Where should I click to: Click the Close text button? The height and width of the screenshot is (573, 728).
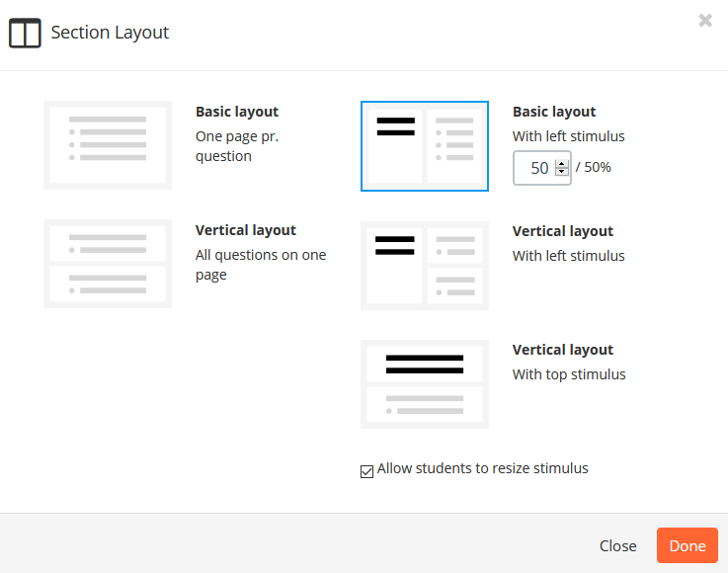(x=617, y=545)
